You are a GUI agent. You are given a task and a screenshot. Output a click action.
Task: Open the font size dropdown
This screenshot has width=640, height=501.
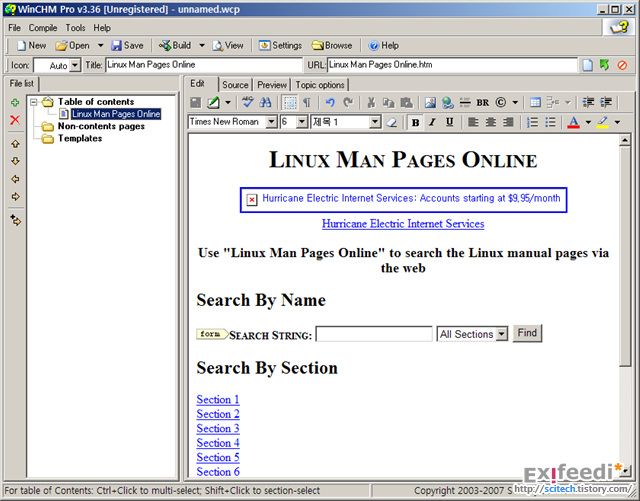pyautogui.click(x=302, y=122)
